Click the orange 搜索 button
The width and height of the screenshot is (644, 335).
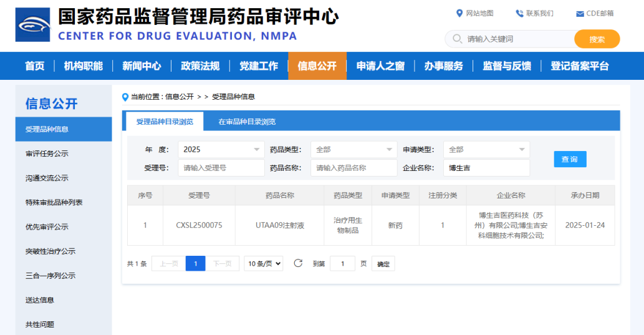pyautogui.click(x=597, y=39)
